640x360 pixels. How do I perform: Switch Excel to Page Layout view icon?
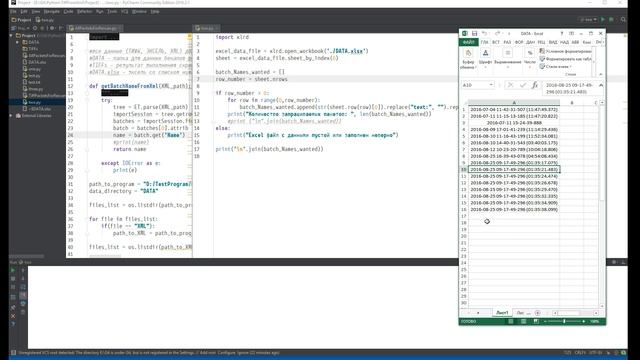coord(523,322)
